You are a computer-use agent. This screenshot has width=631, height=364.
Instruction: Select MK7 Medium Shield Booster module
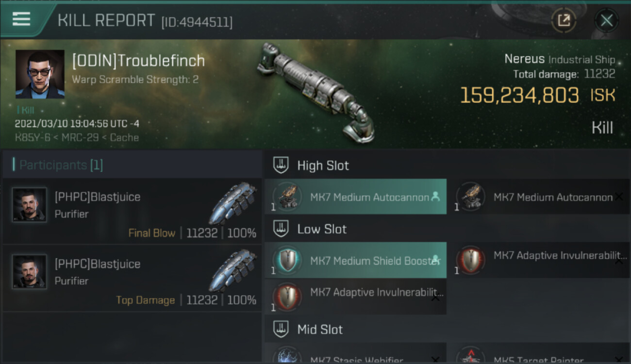356,260
